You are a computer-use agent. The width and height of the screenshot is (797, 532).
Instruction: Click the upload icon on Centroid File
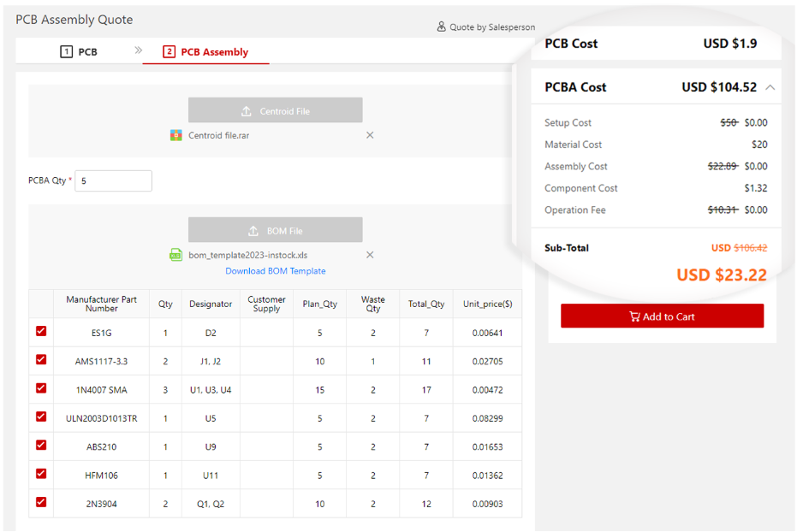pos(247,111)
